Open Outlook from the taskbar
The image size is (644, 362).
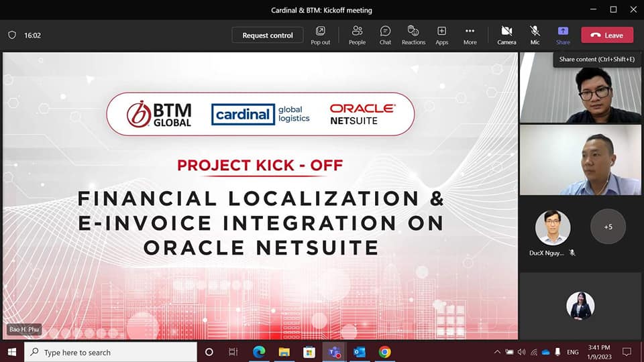point(360,352)
